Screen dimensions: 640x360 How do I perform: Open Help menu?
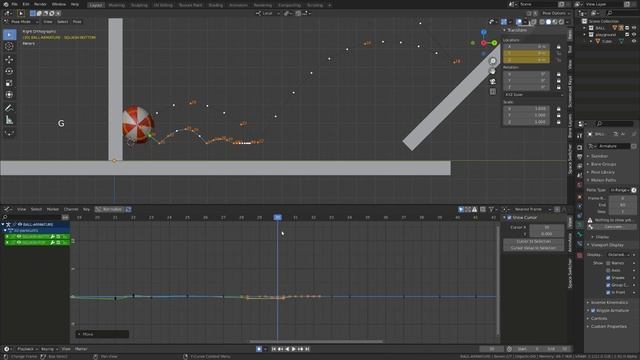(x=75, y=4)
